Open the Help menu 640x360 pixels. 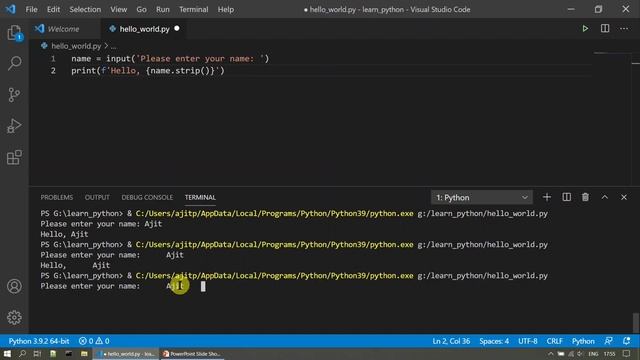226,9
